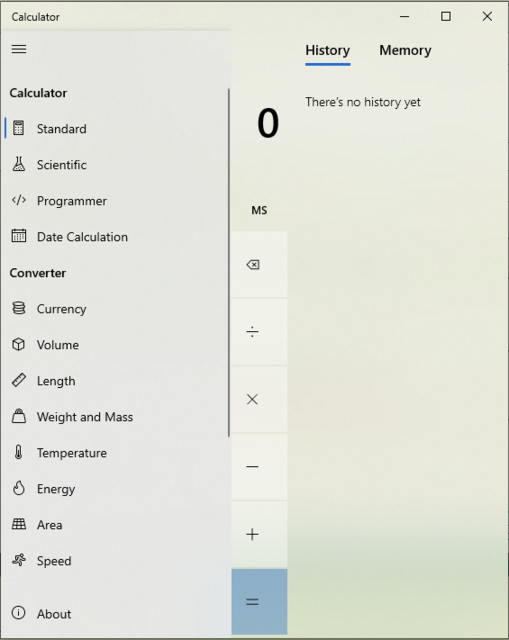Click the MS memory store button

(x=259, y=210)
